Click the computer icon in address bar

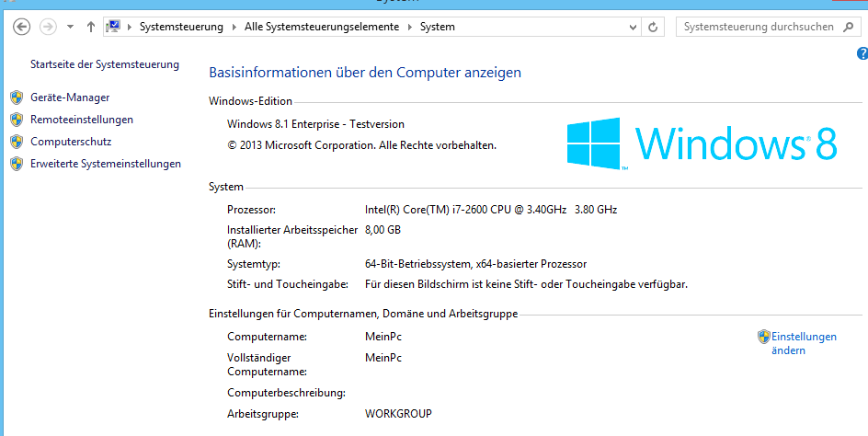(x=113, y=27)
